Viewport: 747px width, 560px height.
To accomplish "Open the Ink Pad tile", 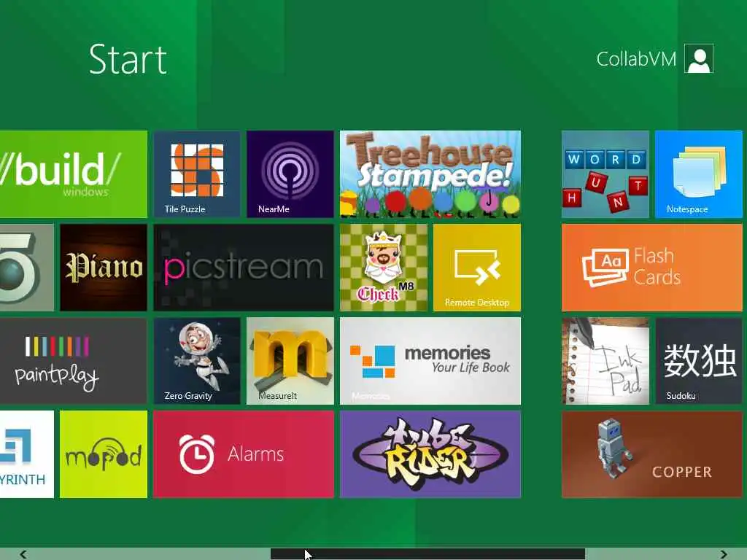I will (x=605, y=361).
